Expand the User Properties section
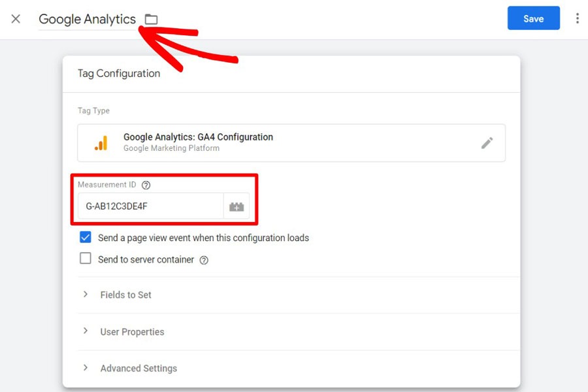Viewport: 588px width, 392px height. pyautogui.click(x=132, y=332)
